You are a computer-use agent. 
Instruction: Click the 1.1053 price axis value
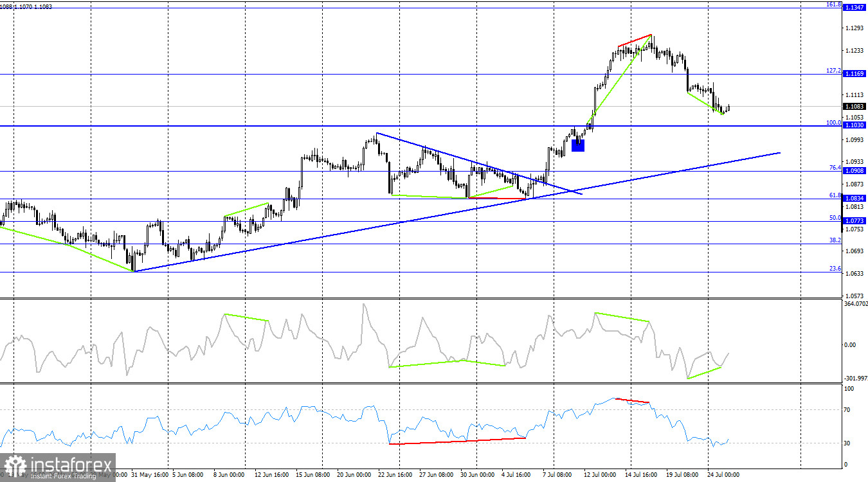tap(856, 118)
